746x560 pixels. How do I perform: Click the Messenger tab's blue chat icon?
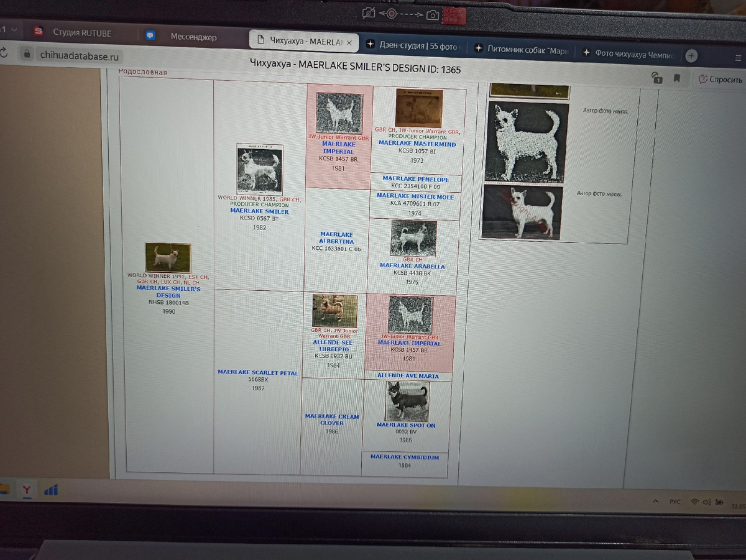point(150,35)
